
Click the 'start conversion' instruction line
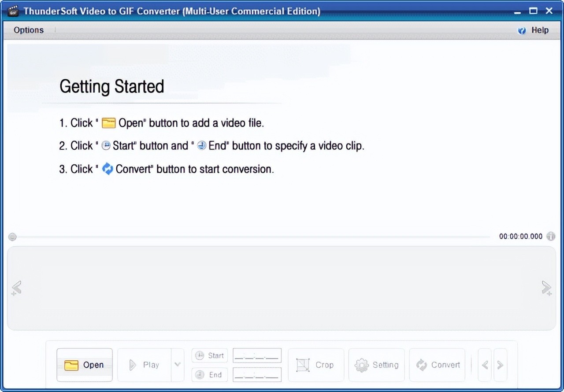(x=167, y=169)
